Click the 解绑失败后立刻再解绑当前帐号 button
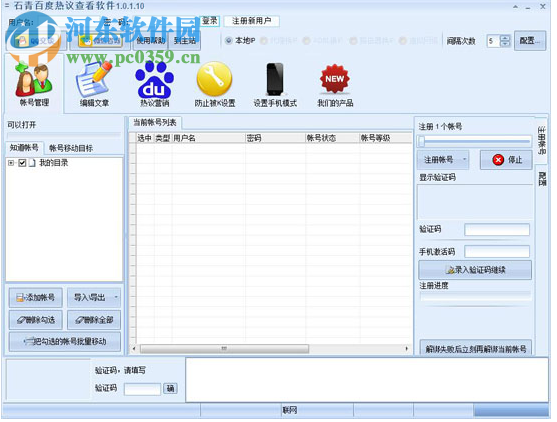This screenshot has width=557, height=422. pyautogui.click(x=476, y=348)
